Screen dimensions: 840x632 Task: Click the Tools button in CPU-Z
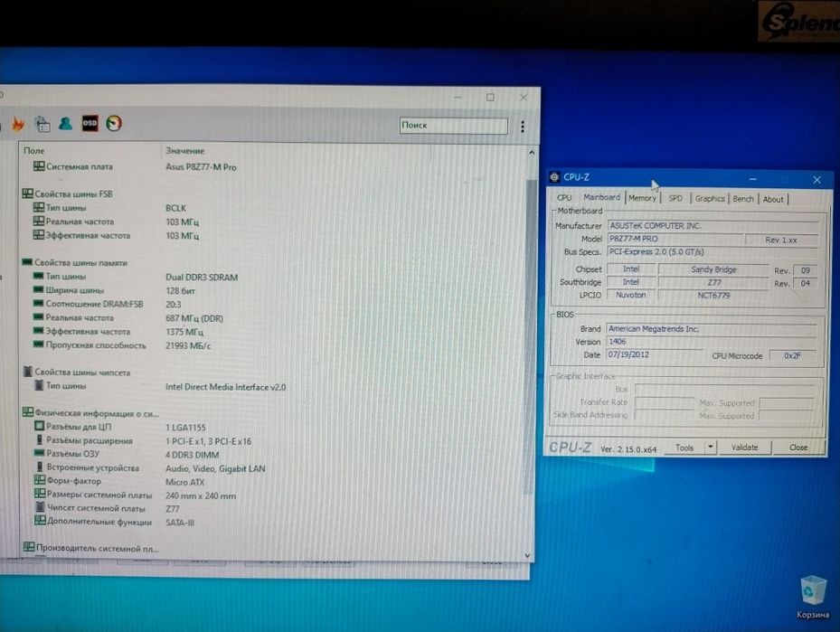tap(684, 448)
